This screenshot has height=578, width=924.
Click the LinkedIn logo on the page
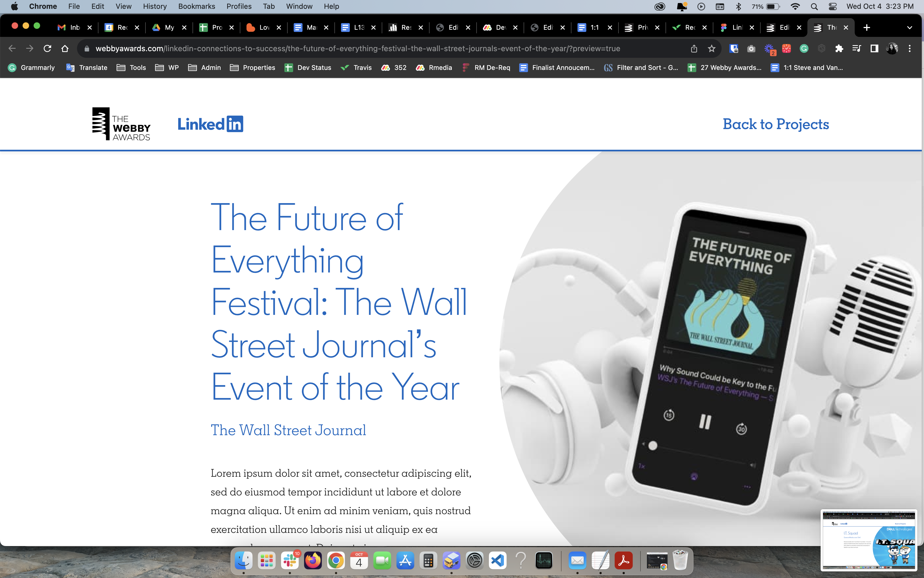tap(210, 124)
